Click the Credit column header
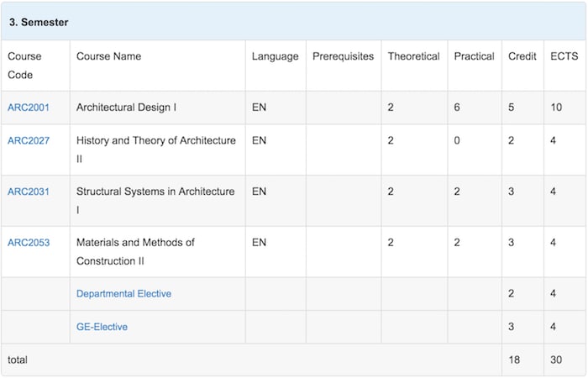The image size is (588, 378). [x=522, y=56]
